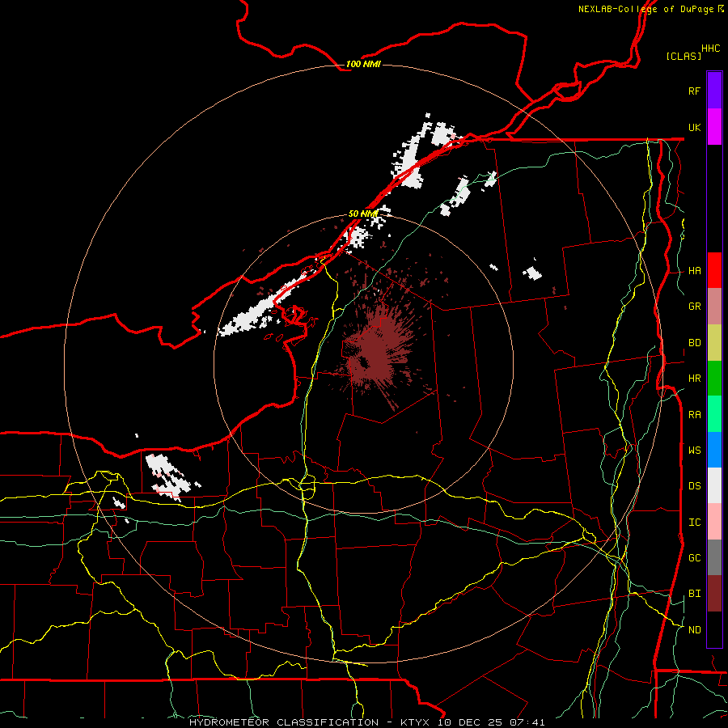Click the GR legend color swatch
Image resolution: width=728 pixels, height=728 pixels.
pos(714,306)
